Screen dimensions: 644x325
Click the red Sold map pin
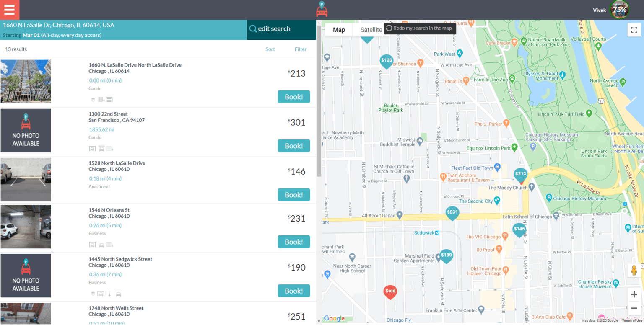tap(390, 292)
